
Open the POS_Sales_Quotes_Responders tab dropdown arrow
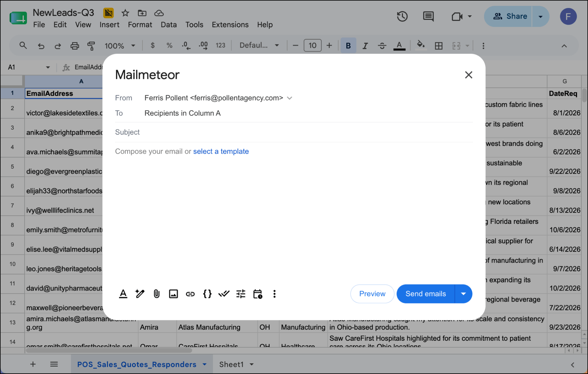click(x=204, y=364)
